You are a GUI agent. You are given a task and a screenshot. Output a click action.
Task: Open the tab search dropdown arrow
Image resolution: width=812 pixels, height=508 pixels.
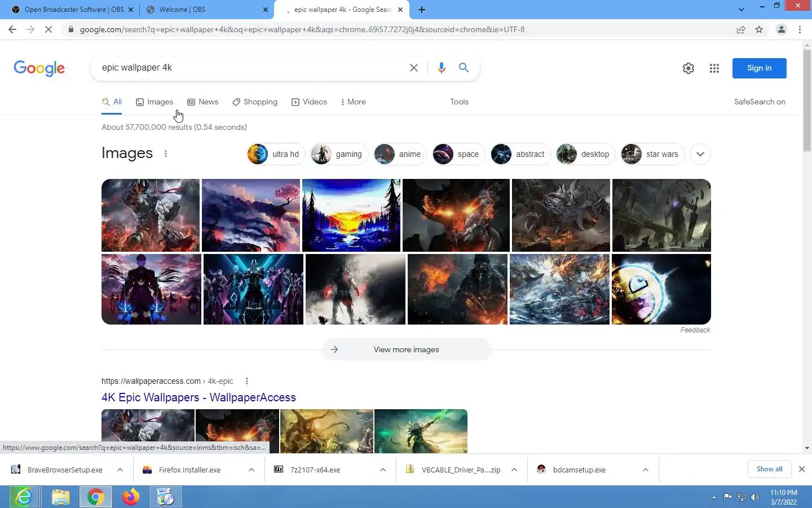[x=742, y=10]
